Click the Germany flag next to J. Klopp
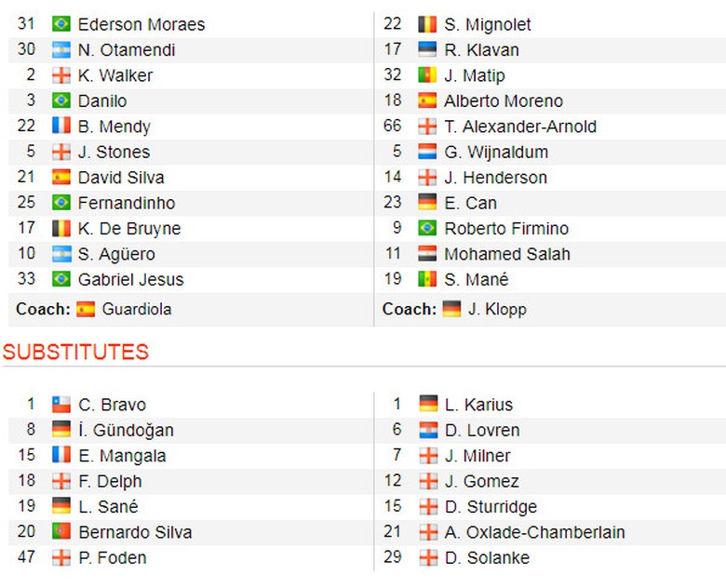This screenshot has width=726, height=588. click(x=451, y=309)
